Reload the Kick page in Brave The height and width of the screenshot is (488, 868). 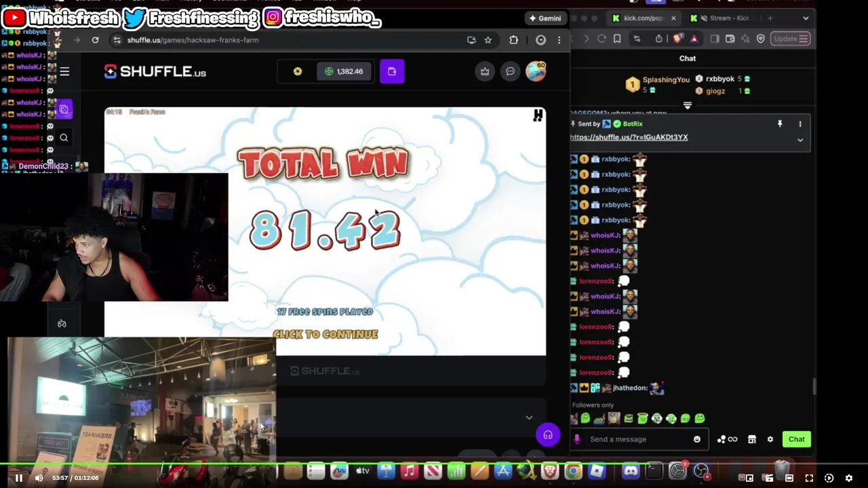coord(601,39)
